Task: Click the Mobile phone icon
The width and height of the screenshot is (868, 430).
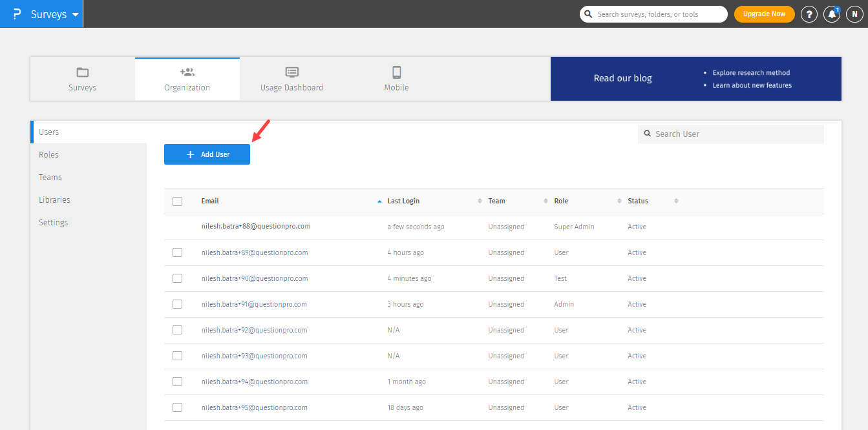Action: (x=396, y=72)
